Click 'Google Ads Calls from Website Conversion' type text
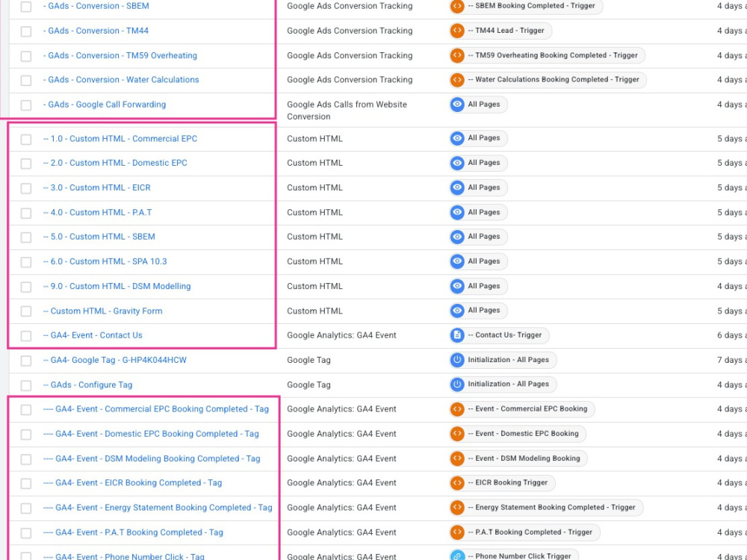 point(347,111)
